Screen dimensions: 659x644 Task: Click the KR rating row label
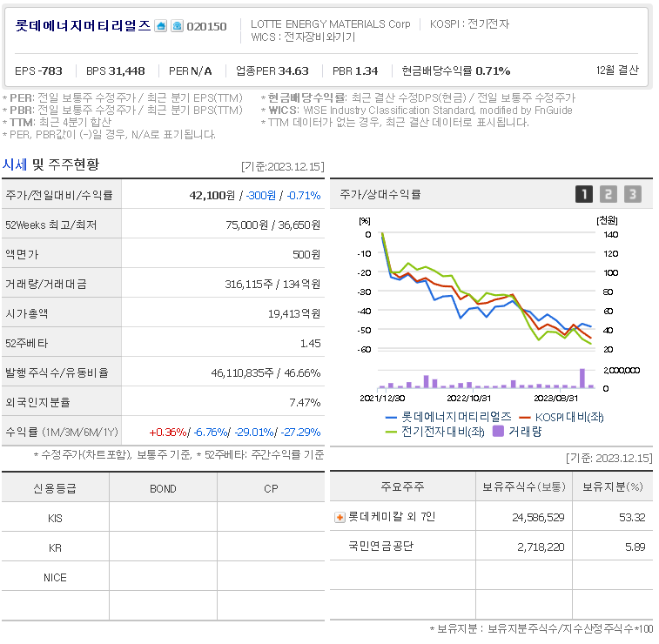point(55,547)
